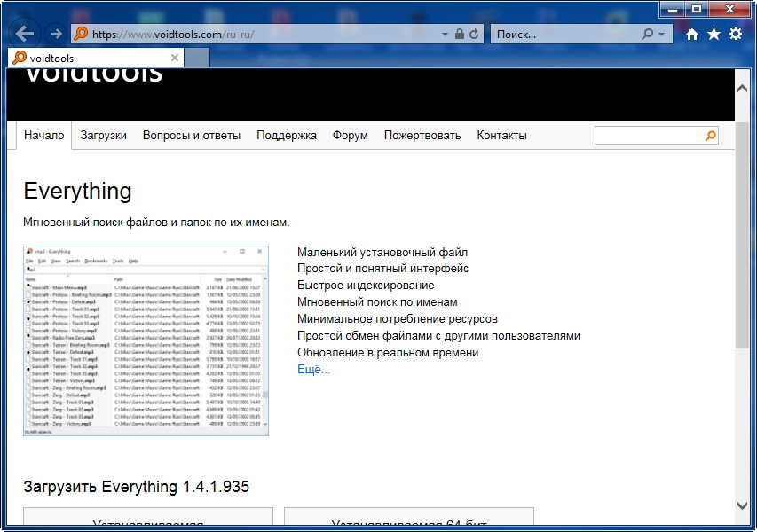Click text Маленький установочный файл
Screen dimensions: 757x532
[x=382, y=252]
